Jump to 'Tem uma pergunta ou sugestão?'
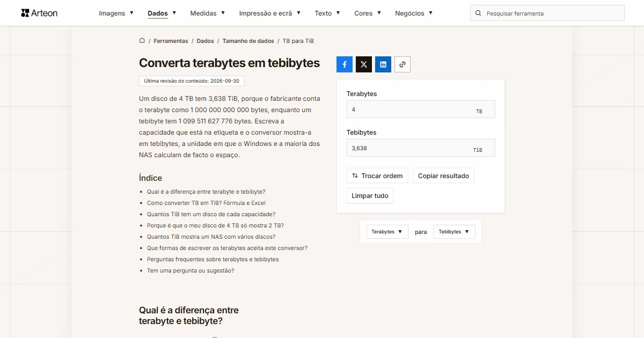 (191, 270)
